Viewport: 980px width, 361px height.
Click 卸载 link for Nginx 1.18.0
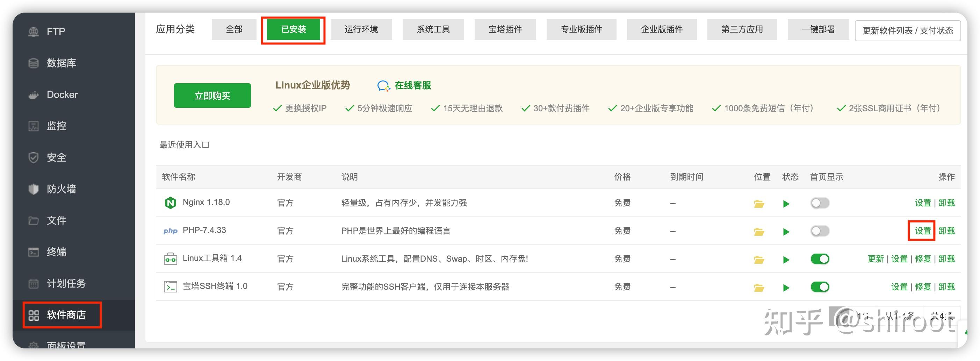click(x=946, y=203)
